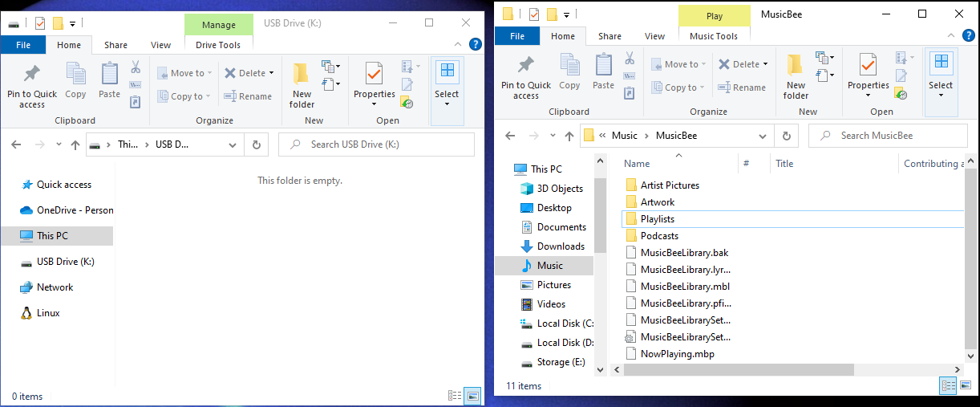The height and width of the screenshot is (407, 980).
Task: Click Paste icon in MusicBee window ribbon
Action: 603,72
